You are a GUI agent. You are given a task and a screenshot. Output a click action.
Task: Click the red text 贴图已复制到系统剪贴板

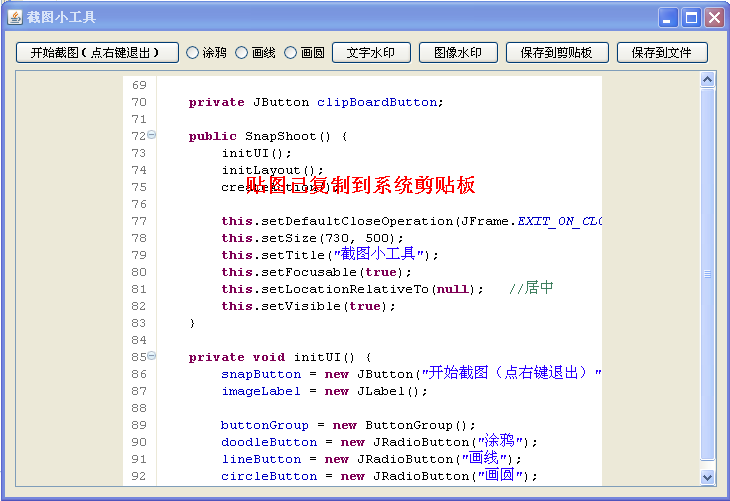360,185
